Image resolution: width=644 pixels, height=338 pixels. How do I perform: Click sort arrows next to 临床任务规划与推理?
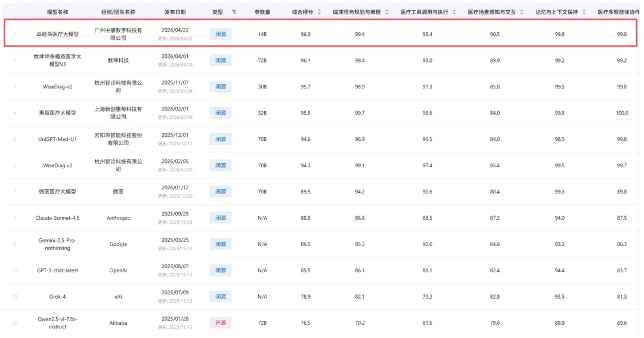(386, 13)
